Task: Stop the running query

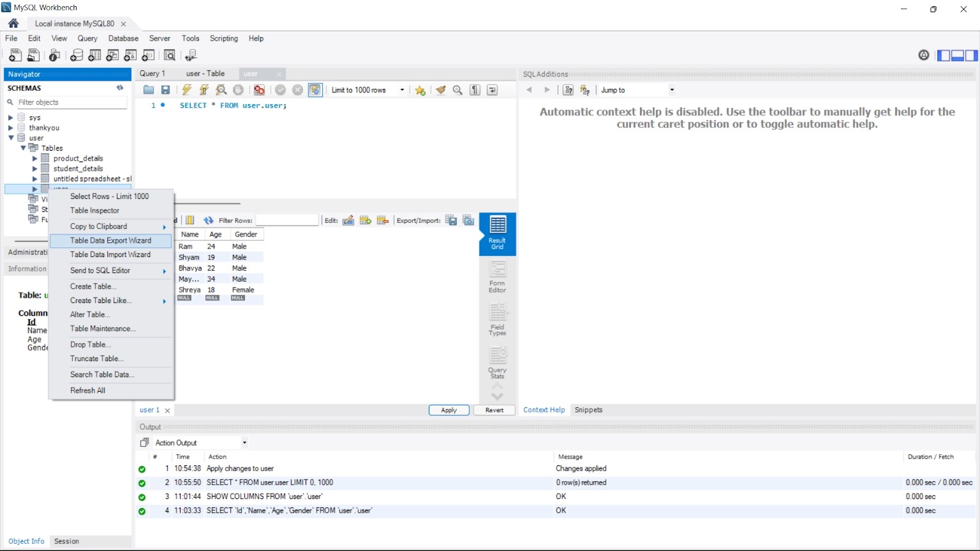Action: point(238,90)
